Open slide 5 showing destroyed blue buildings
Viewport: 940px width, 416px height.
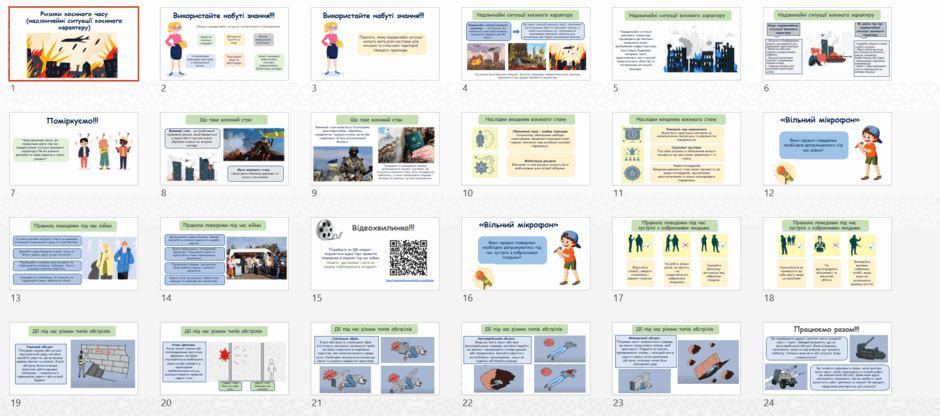[x=676, y=44]
